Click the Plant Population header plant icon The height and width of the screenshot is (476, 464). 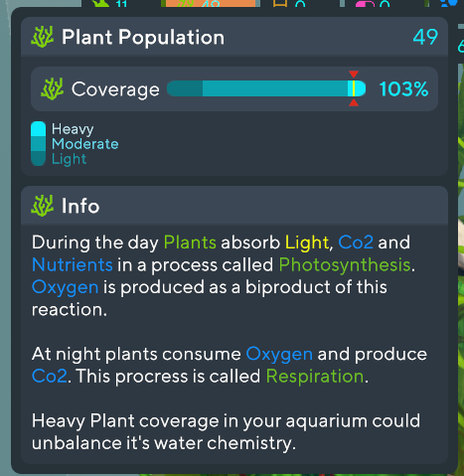tap(42, 37)
